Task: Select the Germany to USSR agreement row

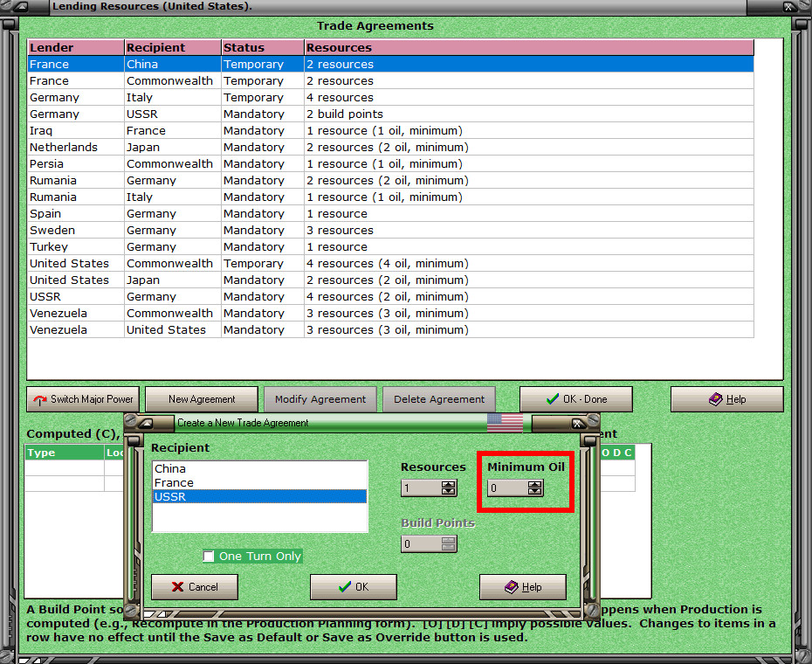Action: [390, 114]
